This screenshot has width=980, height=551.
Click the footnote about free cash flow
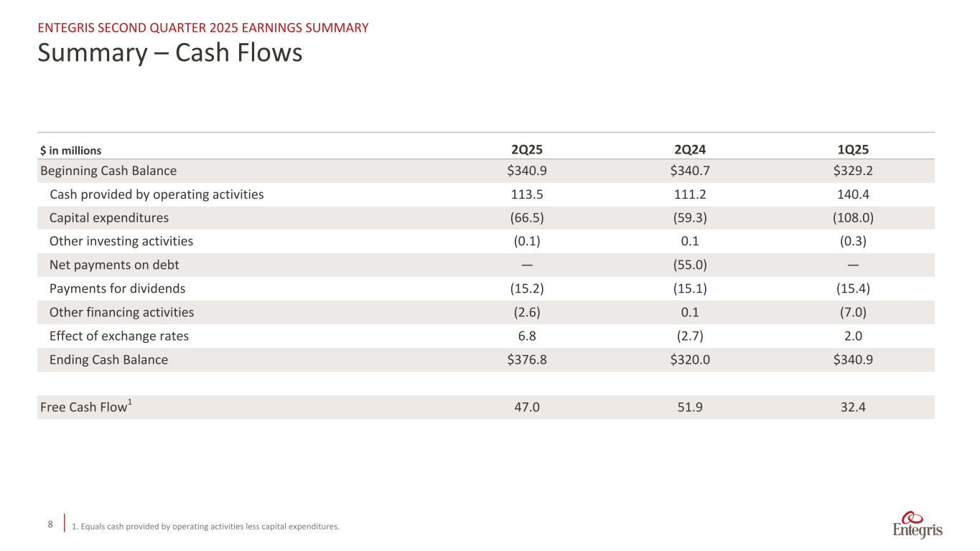205,527
